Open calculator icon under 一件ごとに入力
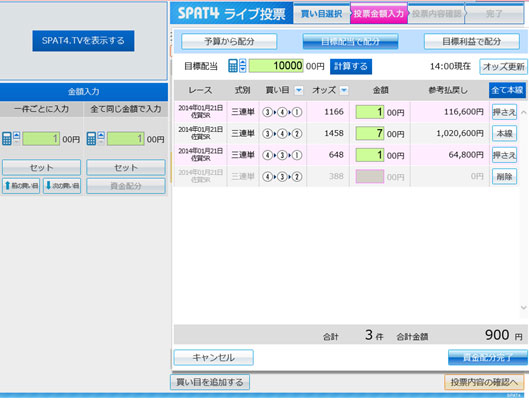This screenshot has height=400, width=529. 7,138
